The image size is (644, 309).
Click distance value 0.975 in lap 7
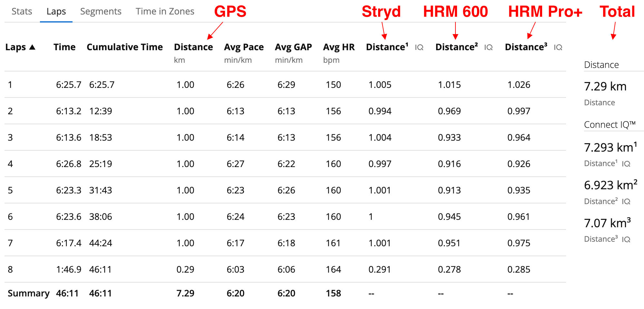coord(519,243)
